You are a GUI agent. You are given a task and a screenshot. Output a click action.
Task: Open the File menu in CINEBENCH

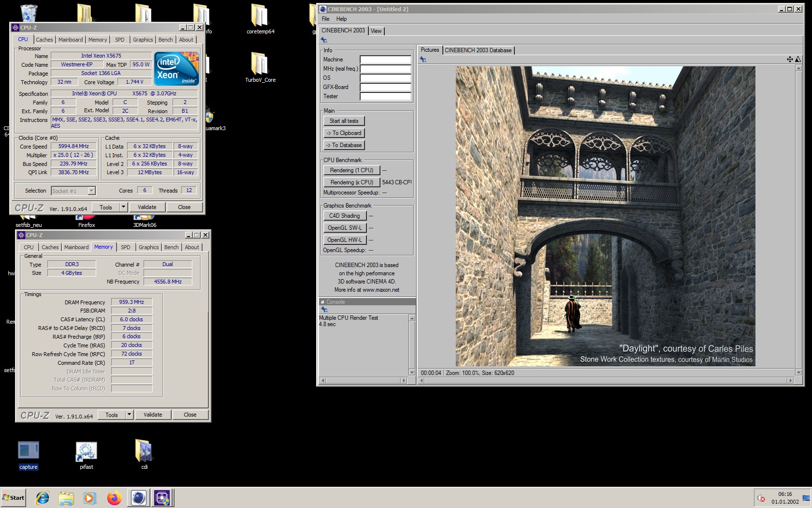[x=325, y=19]
